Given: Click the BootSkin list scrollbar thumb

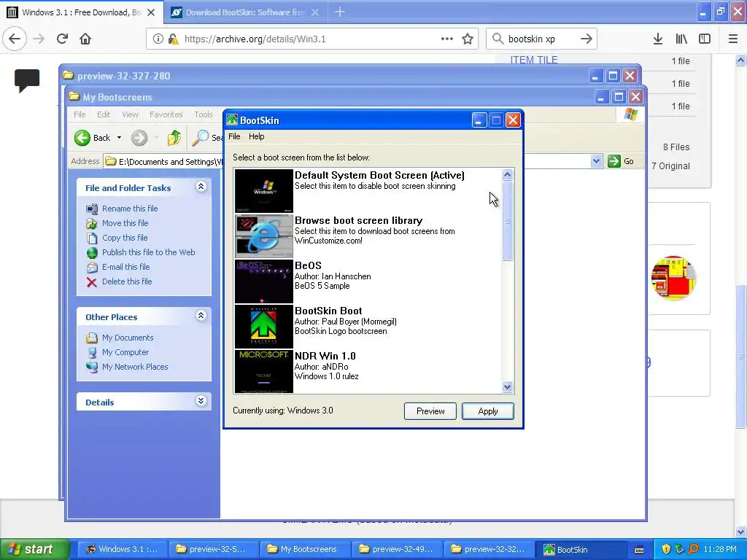Looking at the screenshot, I should tap(508, 221).
